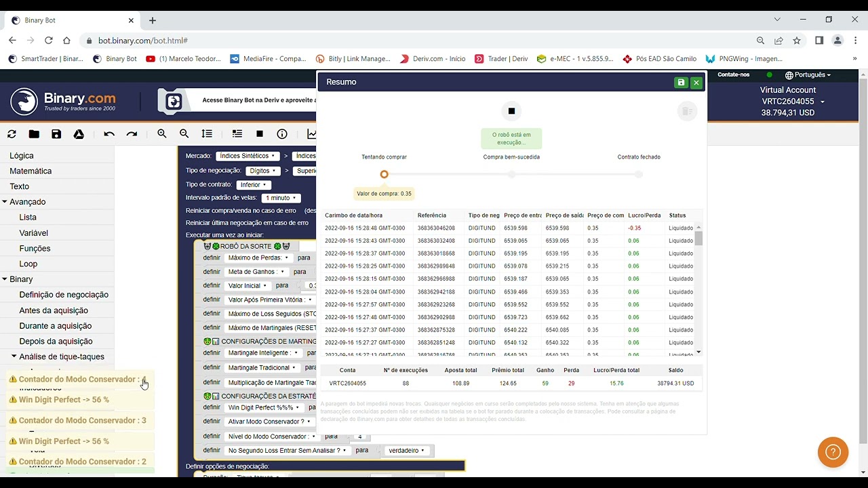The image size is (868, 488).
Task: Click reference 368363046208 in transactions table
Action: (437, 228)
